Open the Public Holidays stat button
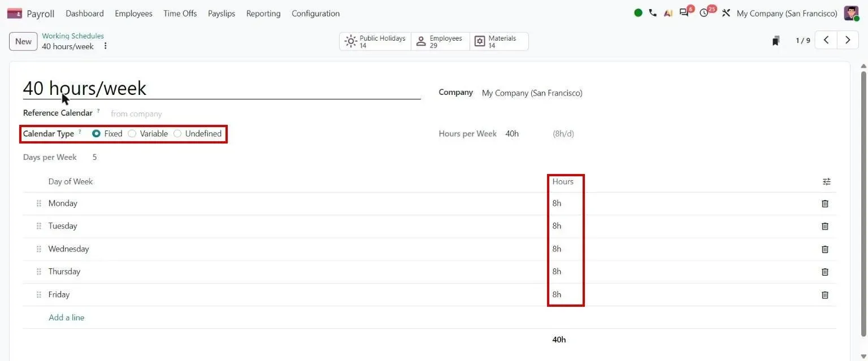 coord(375,41)
